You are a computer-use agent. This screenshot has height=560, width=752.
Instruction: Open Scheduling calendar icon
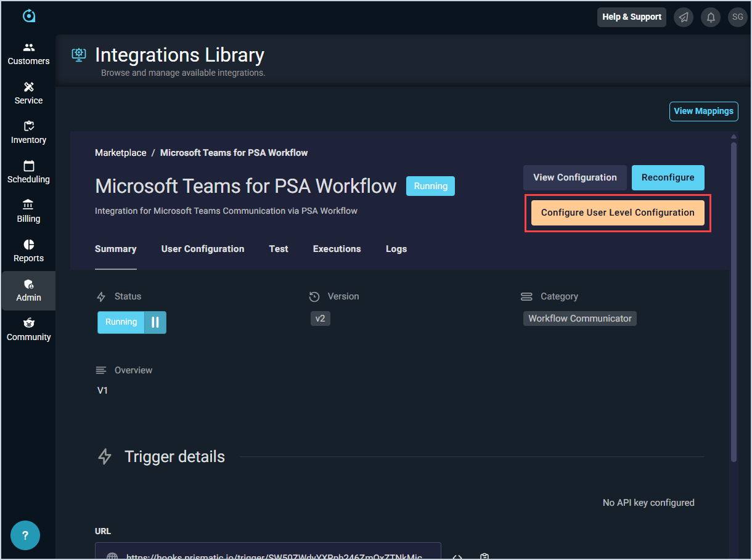point(28,166)
